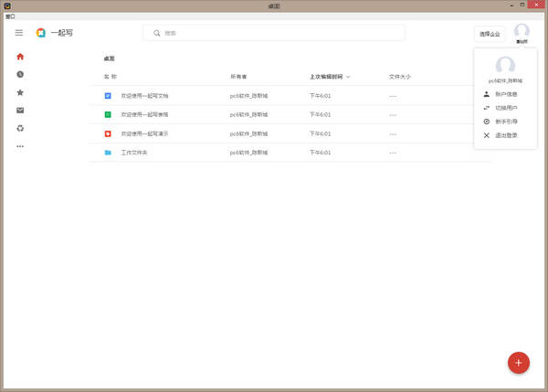The height and width of the screenshot is (392, 548).
Task: Click the three-dots more icon in sidebar
Action: (20, 146)
